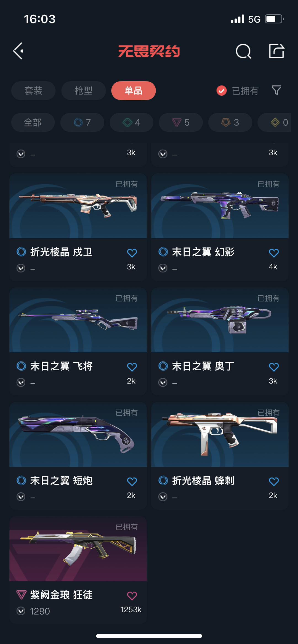Favorite 折光棱晶 戍卫 with heart icon

(132, 253)
